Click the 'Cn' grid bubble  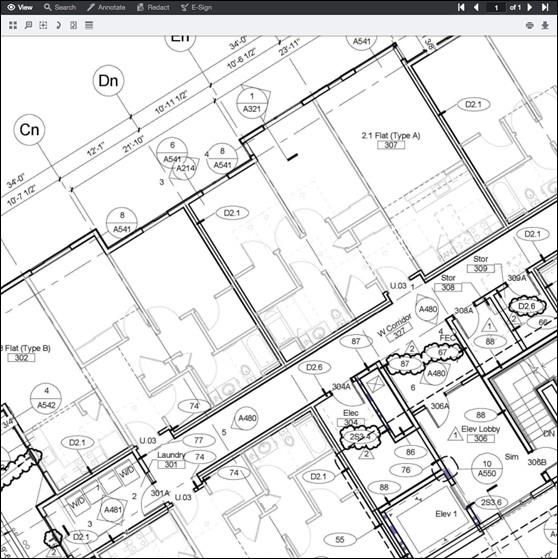[x=29, y=130]
